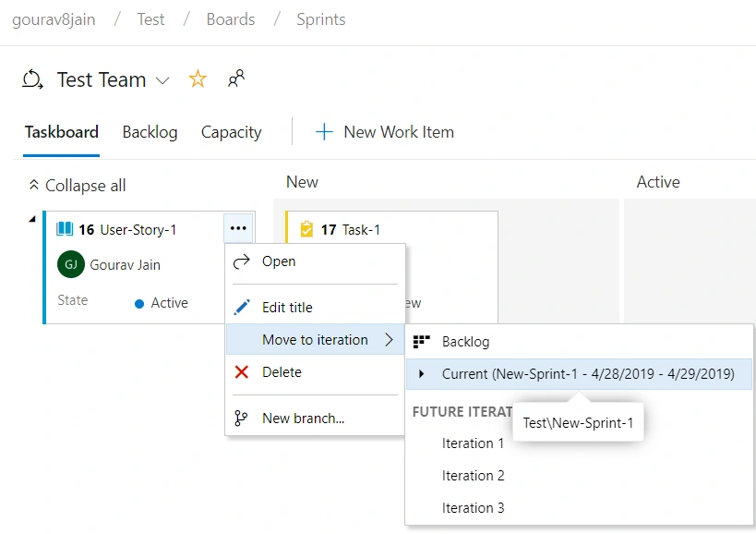Image resolution: width=756 pixels, height=534 pixels.
Task: Open the State Active dropdown on User-Story-1
Action: (x=162, y=303)
